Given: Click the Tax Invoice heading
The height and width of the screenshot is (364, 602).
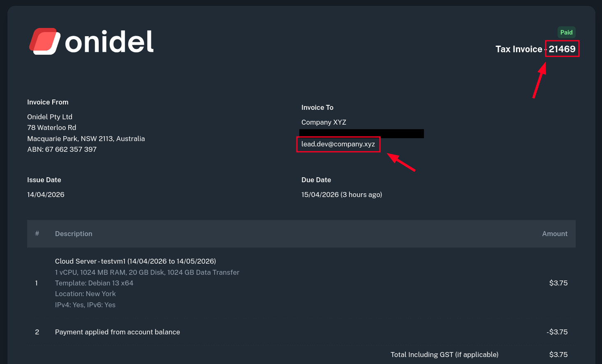Looking at the screenshot, I should [519, 49].
